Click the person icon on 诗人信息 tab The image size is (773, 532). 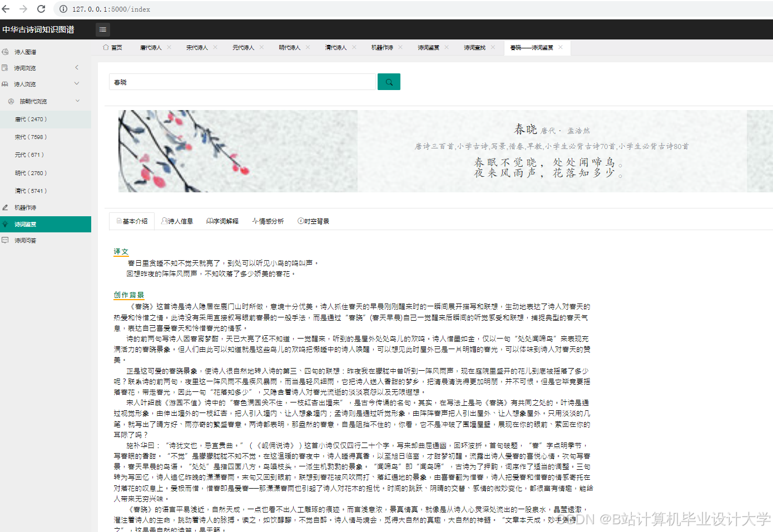pyautogui.click(x=163, y=221)
